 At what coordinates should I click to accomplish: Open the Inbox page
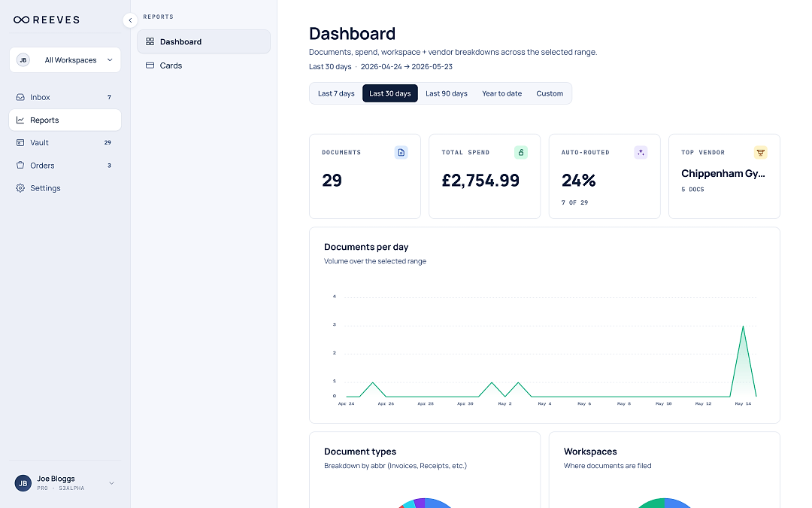[65, 97]
